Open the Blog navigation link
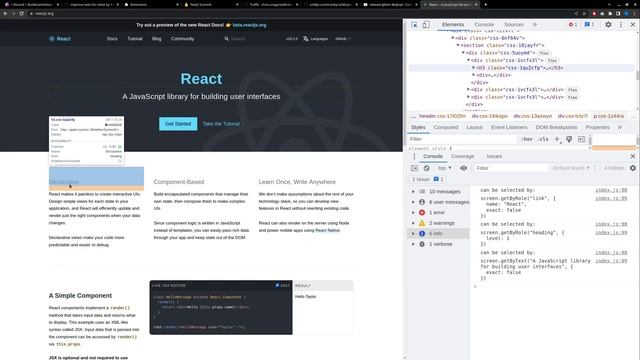The image size is (640, 360). point(157,39)
